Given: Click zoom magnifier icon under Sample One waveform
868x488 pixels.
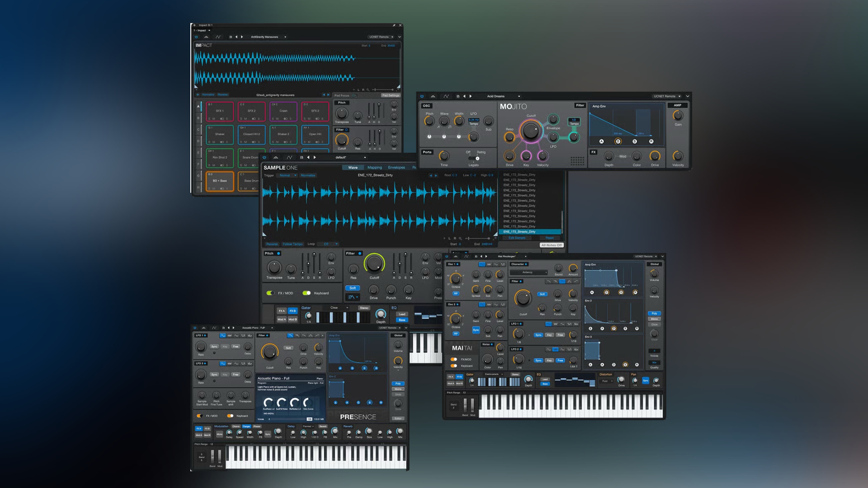Looking at the screenshot, I should [461, 238].
